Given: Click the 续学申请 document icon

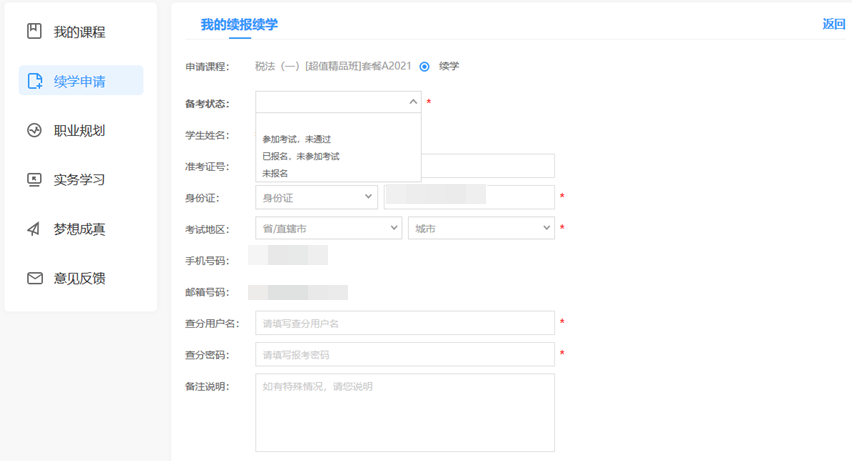Looking at the screenshot, I should click(34, 81).
